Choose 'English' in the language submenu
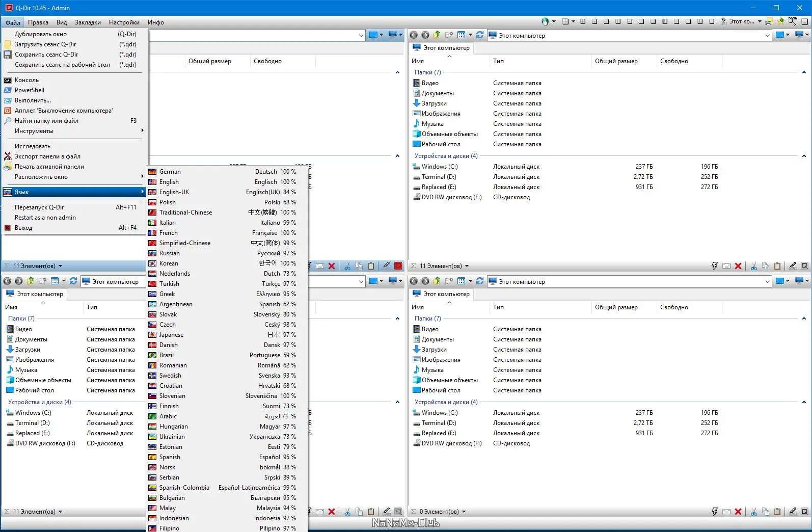This screenshot has width=812, height=532. [227, 182]
